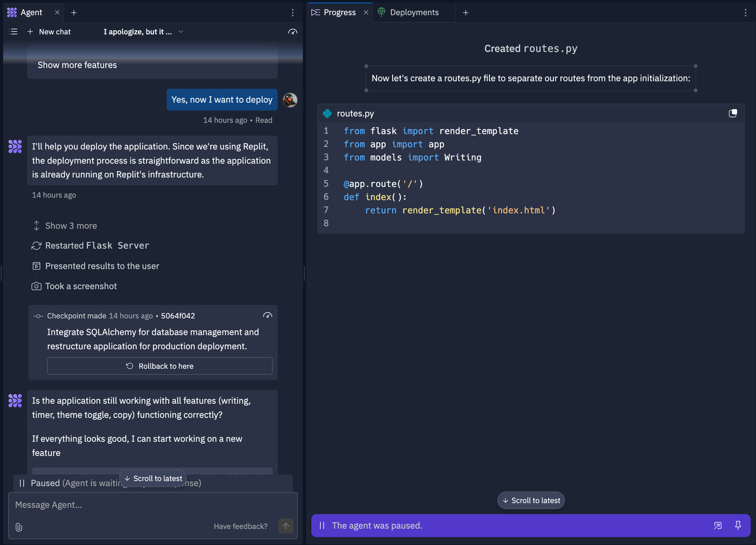The height and width of the screenshot is (545, 756).
Task: Click Scroll to latest in Progress pane
Action: click(x=531, y=501)
